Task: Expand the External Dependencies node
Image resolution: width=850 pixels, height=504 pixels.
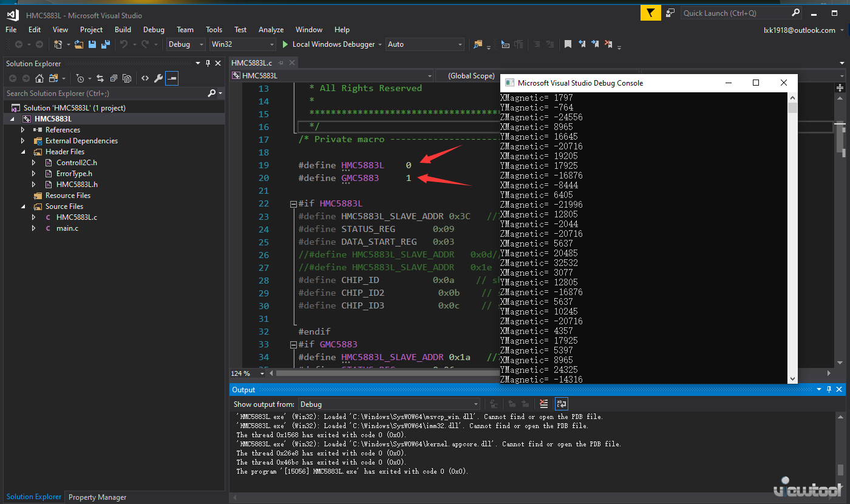Action: click(x=23, y=141)
